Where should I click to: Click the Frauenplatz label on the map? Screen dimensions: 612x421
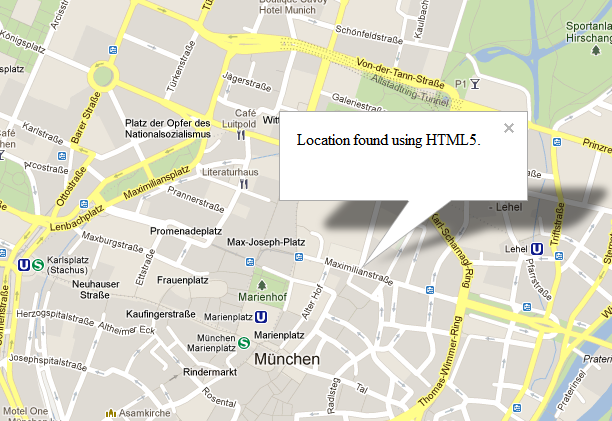pyautogui.click(x=183, y=280)
